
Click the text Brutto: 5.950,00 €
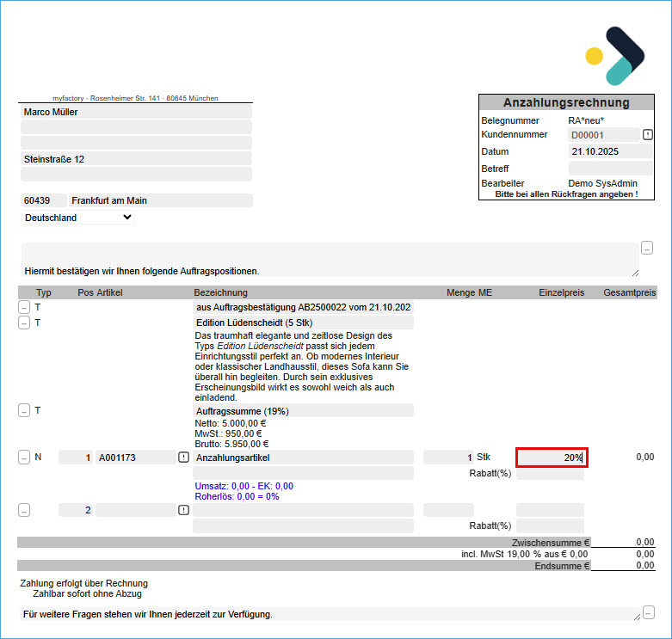point(231,444)
